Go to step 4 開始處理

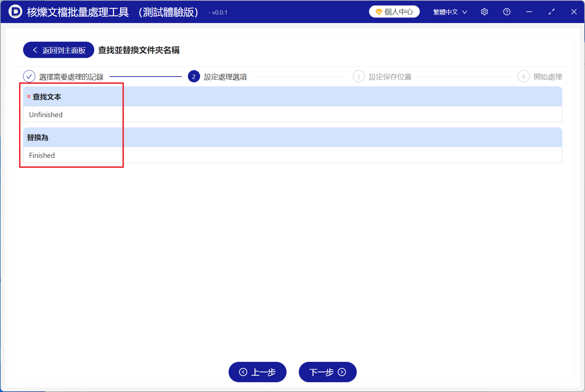pyautogui.click(x=540, y=77)
